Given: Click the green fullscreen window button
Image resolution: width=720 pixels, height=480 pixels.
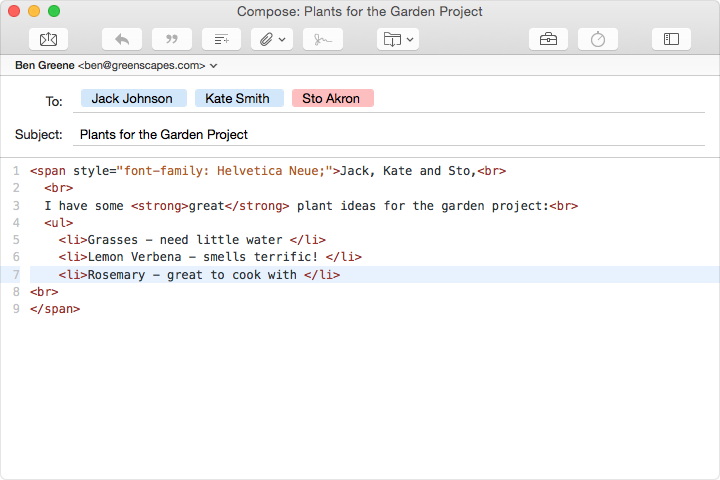Looking at the screenshot, I should pos(54,11).
